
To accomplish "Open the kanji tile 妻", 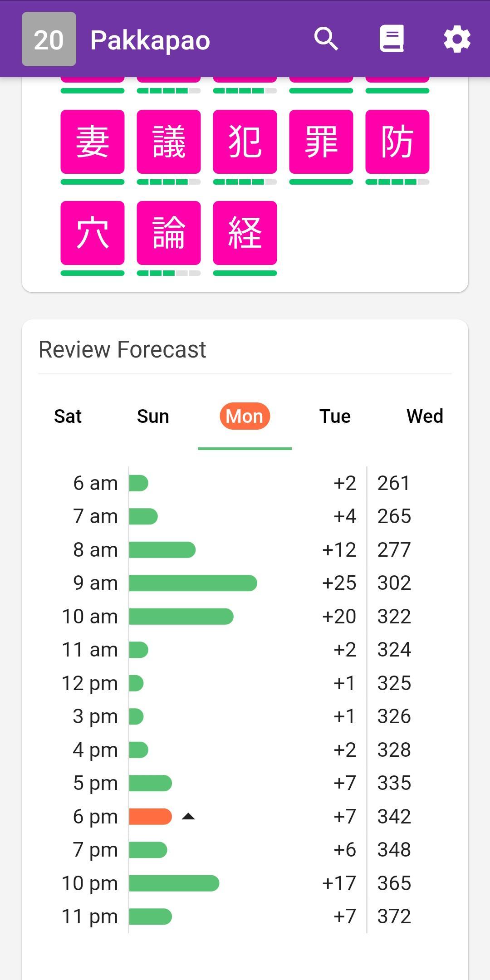I will tap(93, 142).
